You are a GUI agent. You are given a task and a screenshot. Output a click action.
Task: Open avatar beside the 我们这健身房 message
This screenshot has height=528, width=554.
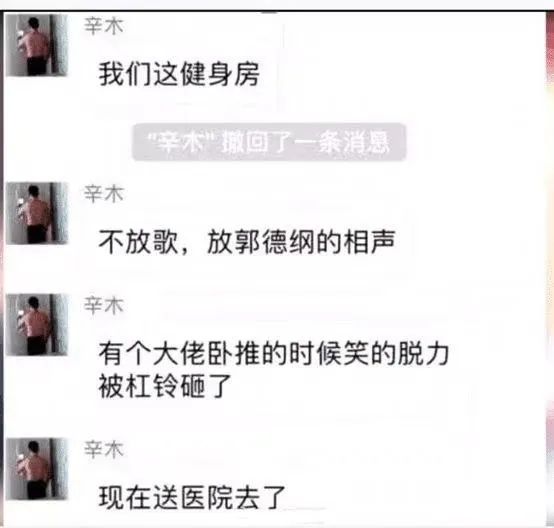coord(37,45)
